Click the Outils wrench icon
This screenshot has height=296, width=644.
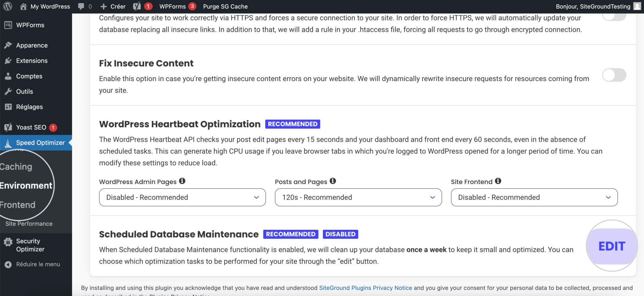click(8, 91)
